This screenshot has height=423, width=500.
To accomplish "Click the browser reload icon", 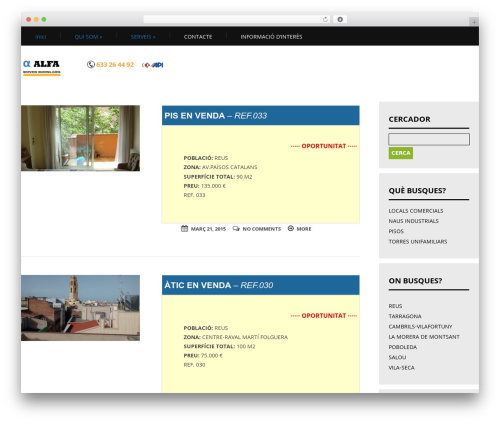I will coord(325,19).
